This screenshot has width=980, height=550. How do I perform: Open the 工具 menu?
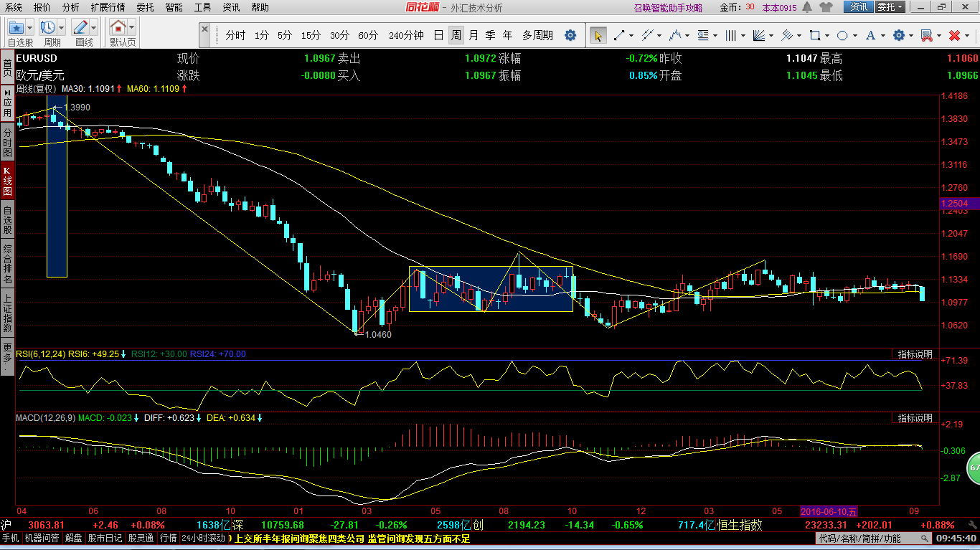pyautogui.click(x=203, y=7)
